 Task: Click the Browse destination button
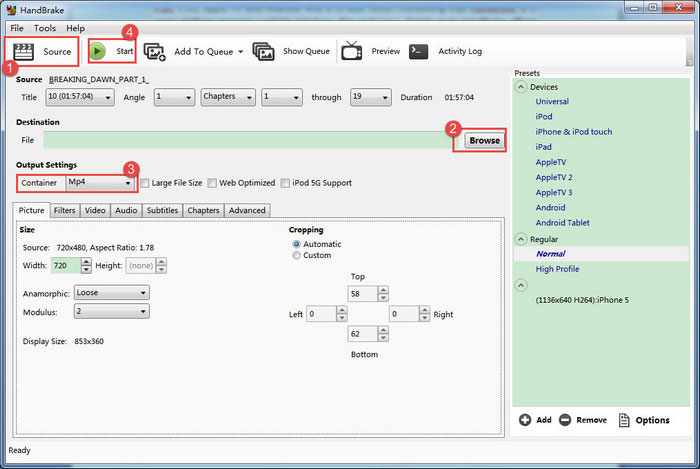tap(484, 141)
